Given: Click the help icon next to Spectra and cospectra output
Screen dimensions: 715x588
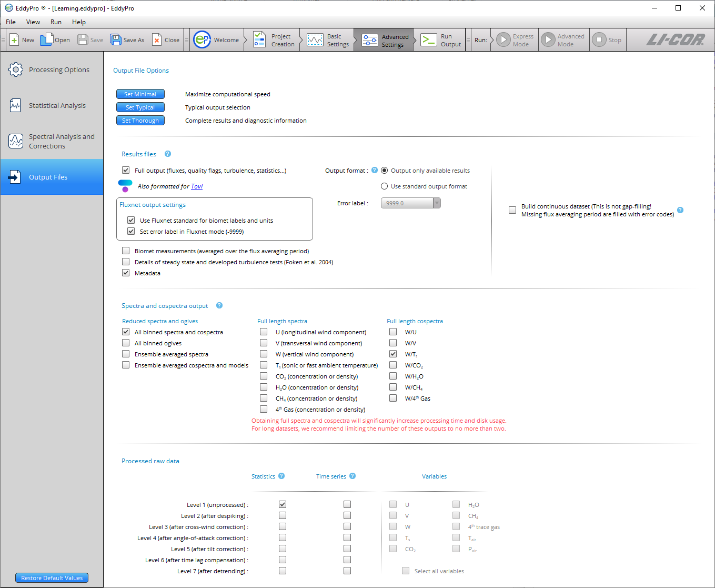Looking at the screenshot, I should 219,305.
